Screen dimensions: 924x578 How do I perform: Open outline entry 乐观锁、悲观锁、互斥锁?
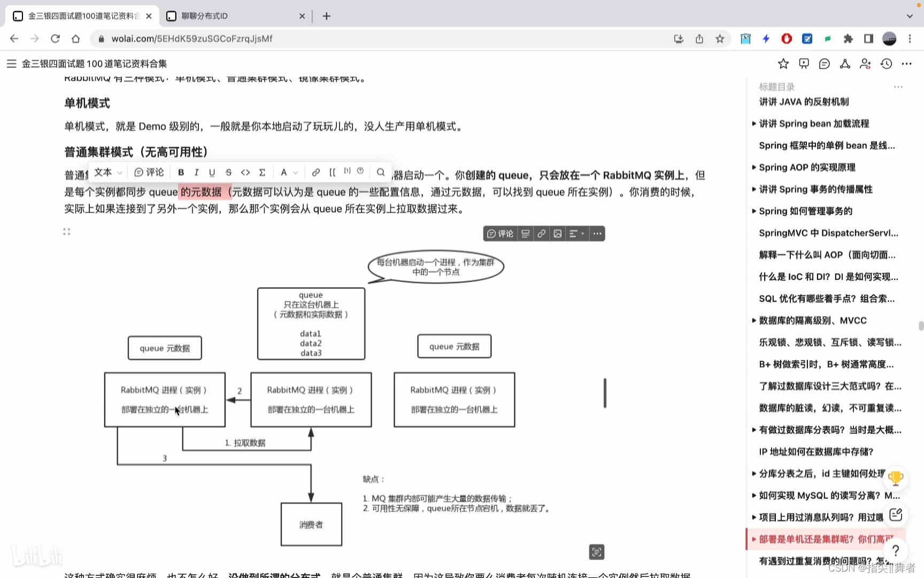click(830, 343)
